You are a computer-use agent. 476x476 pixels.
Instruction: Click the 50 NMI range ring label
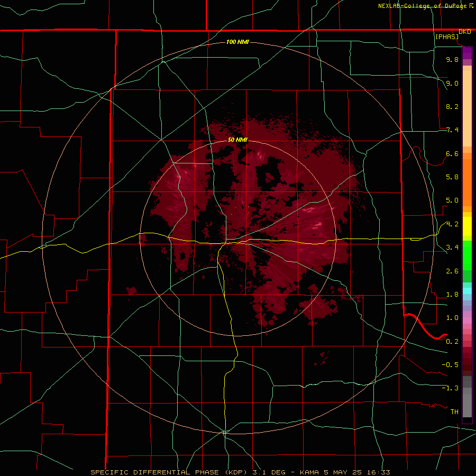click(x=237, y=140)
